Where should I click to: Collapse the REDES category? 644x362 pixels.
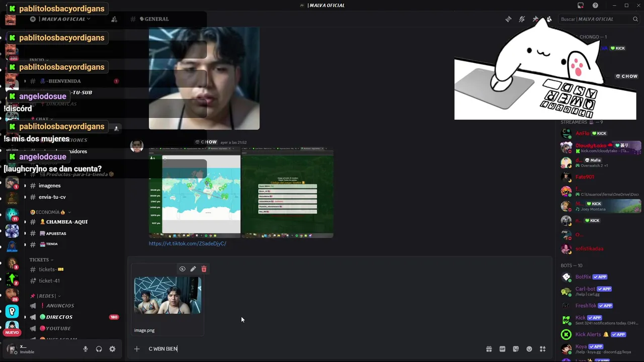pos(45,296)
